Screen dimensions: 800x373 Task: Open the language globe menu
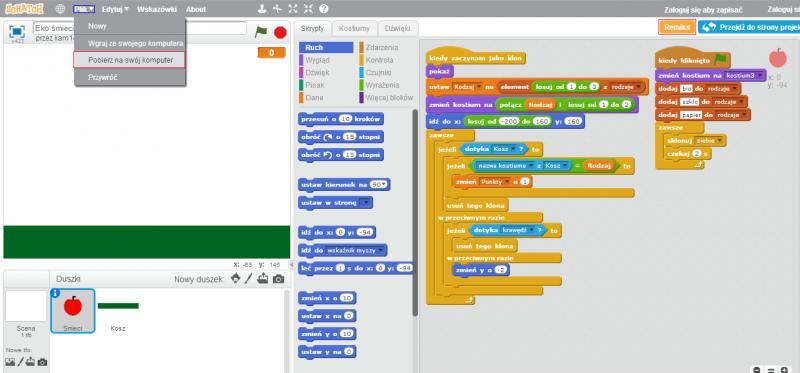(60, 9)
